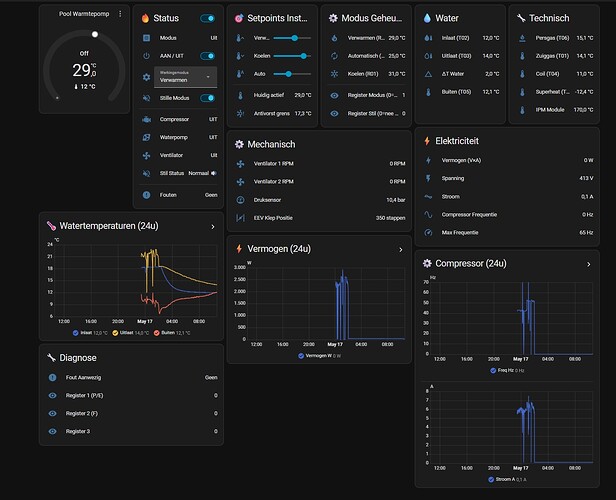Open the Ventilator 2 RPM row
This screenshot has width=616, height=500.
(x=320, y=182)
